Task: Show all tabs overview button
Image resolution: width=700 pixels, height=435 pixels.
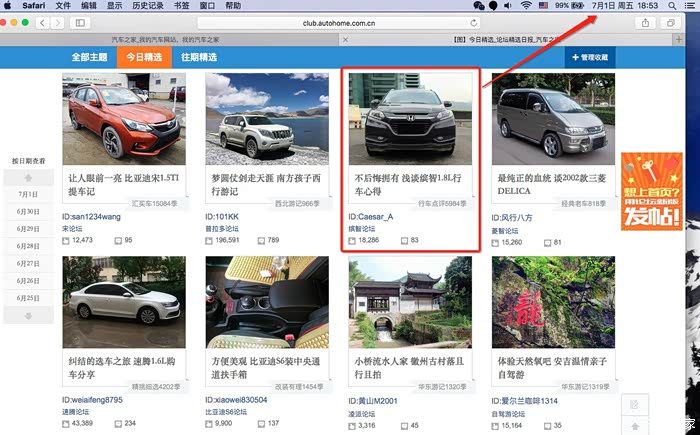Action: [671, 23]
